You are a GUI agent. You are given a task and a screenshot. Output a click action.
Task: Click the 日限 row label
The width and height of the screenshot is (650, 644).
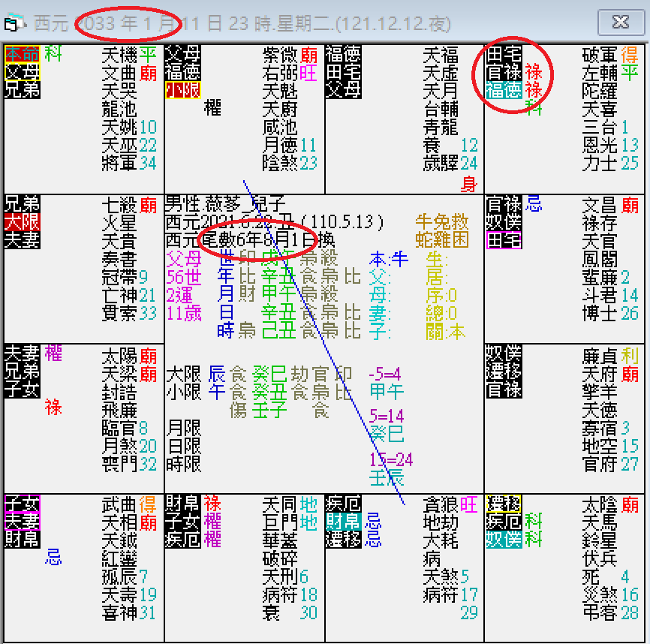pos(183,447)
